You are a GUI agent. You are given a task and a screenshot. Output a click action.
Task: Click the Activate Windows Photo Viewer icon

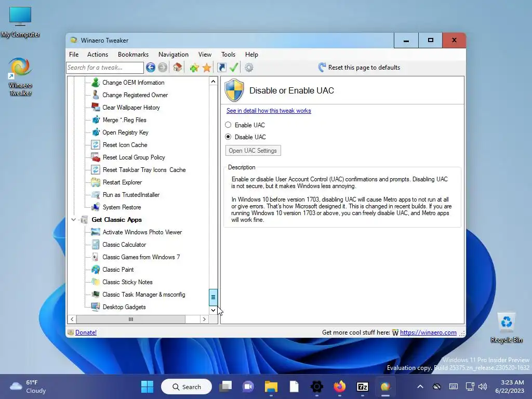coord(96,232)
